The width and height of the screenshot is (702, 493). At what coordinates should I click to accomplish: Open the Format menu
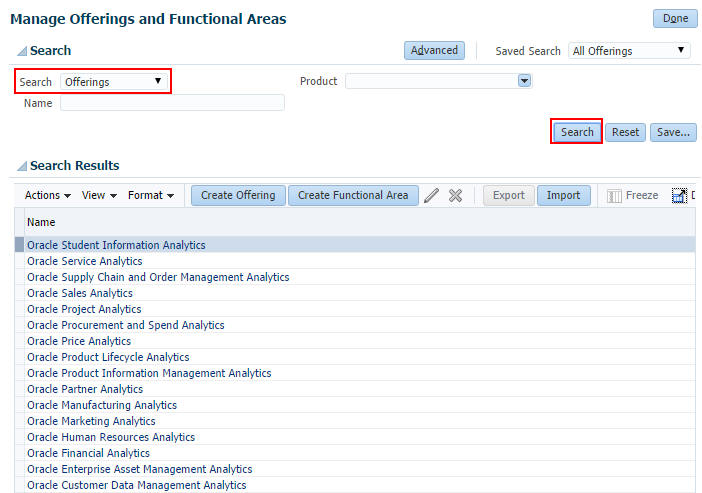click(150, 196)
